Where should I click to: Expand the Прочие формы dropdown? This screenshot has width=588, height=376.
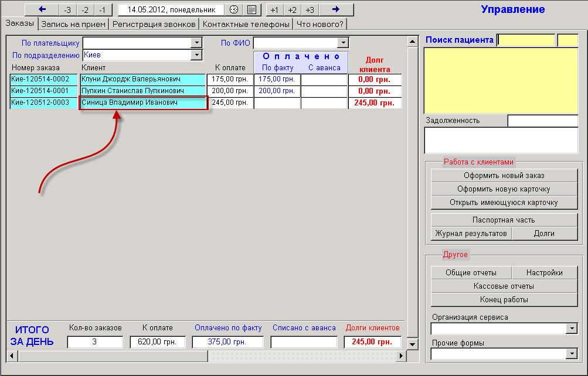(572, 354)
